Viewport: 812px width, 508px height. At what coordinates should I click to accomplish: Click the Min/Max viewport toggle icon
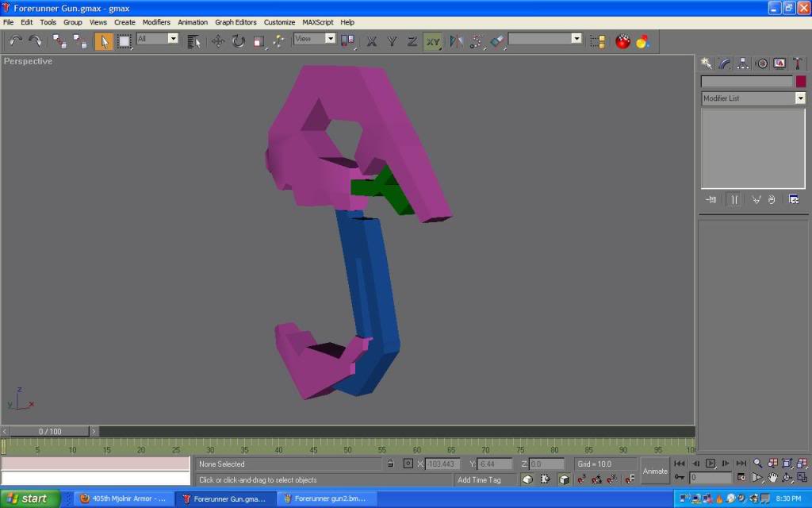coord(802,477)
